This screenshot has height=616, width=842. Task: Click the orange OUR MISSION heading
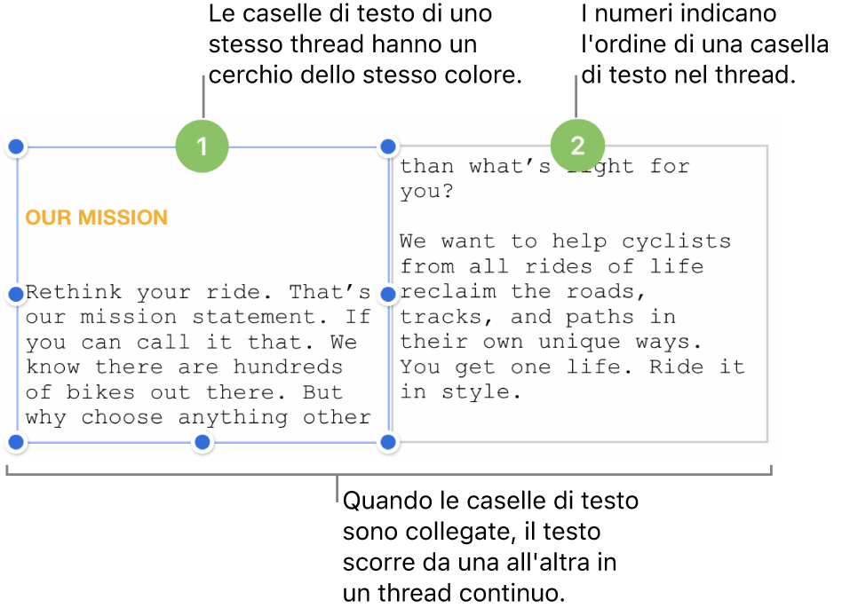(96, 217)
